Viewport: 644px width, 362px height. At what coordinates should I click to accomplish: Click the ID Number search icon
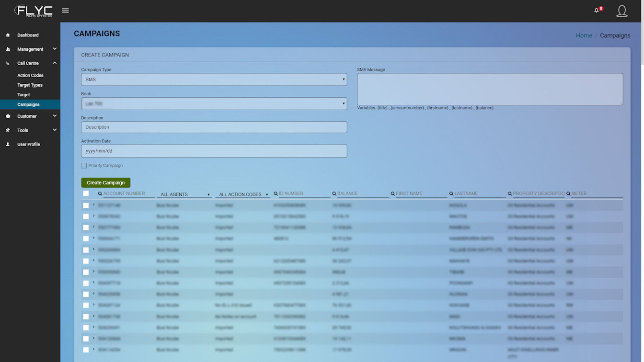pyautogui.click(x=276, y=193)
